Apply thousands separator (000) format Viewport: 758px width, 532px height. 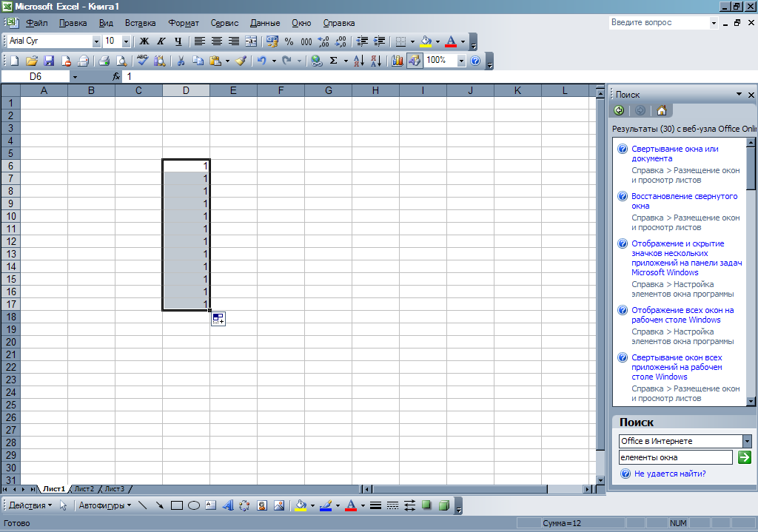pyautogui.click(x=306, y=41)
